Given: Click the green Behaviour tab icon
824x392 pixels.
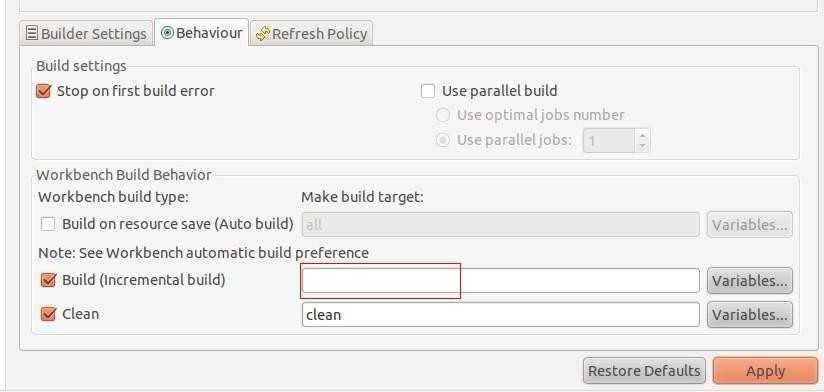Looking at the screenshot, I should tap(167, 33).
